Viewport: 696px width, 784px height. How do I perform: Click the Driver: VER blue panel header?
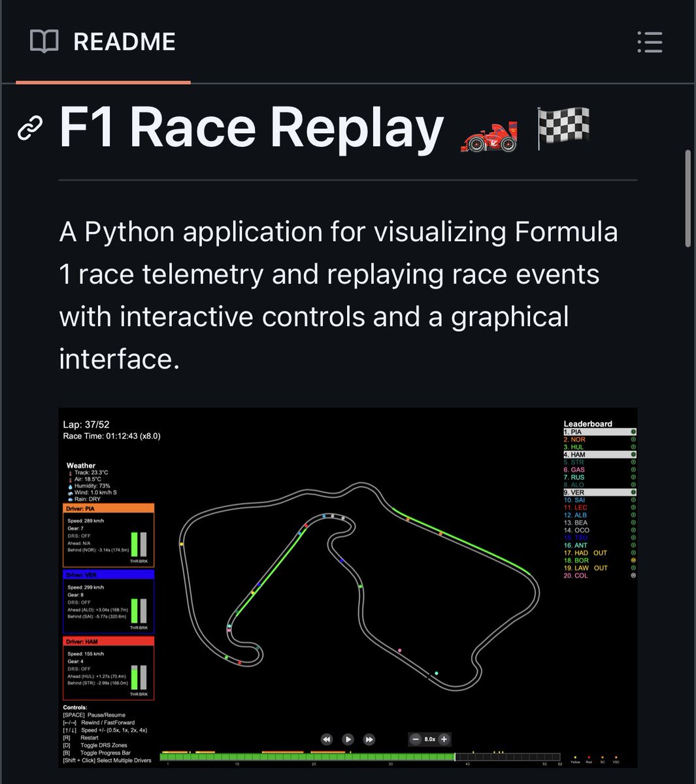point(108,575)
